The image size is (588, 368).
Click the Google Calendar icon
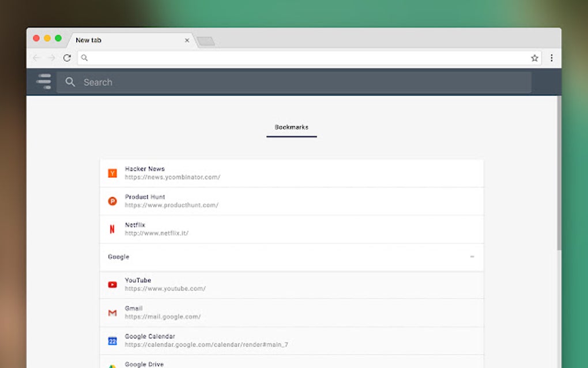click(x=112, y=340)
